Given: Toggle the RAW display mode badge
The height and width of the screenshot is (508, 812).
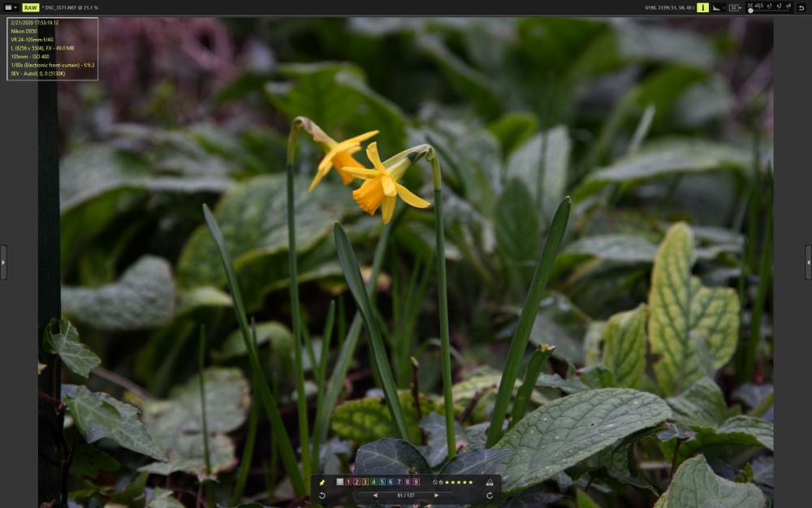Looking at the screenshot, I should (31, 8).
